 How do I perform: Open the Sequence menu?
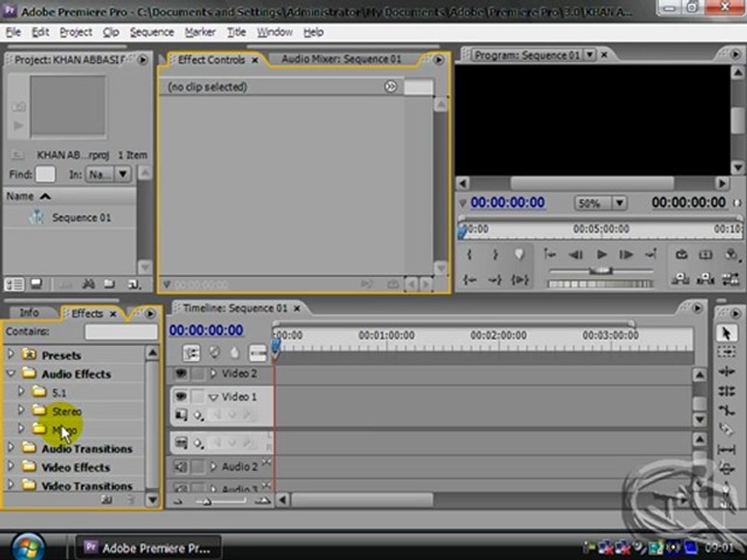(x=152, y=33)
